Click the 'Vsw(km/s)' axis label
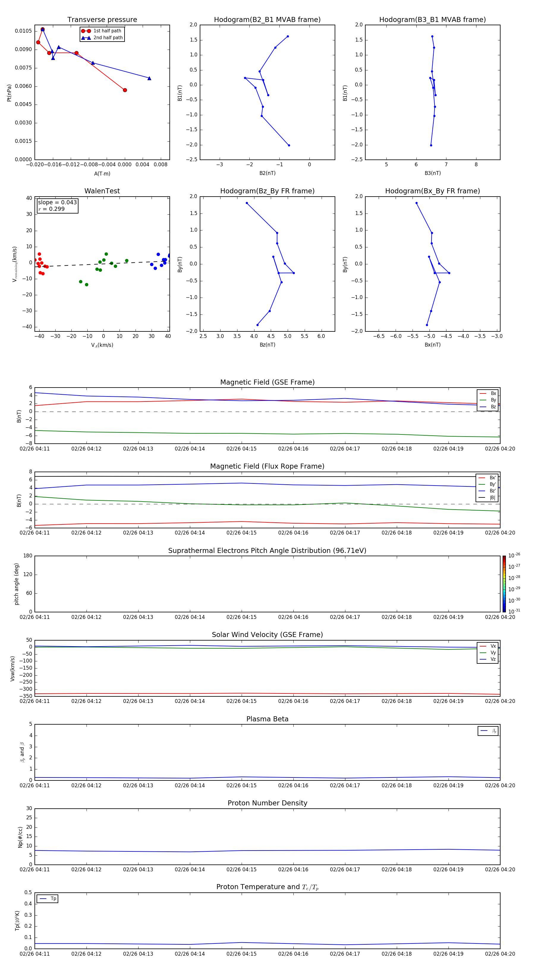 [x=12, y=668]
